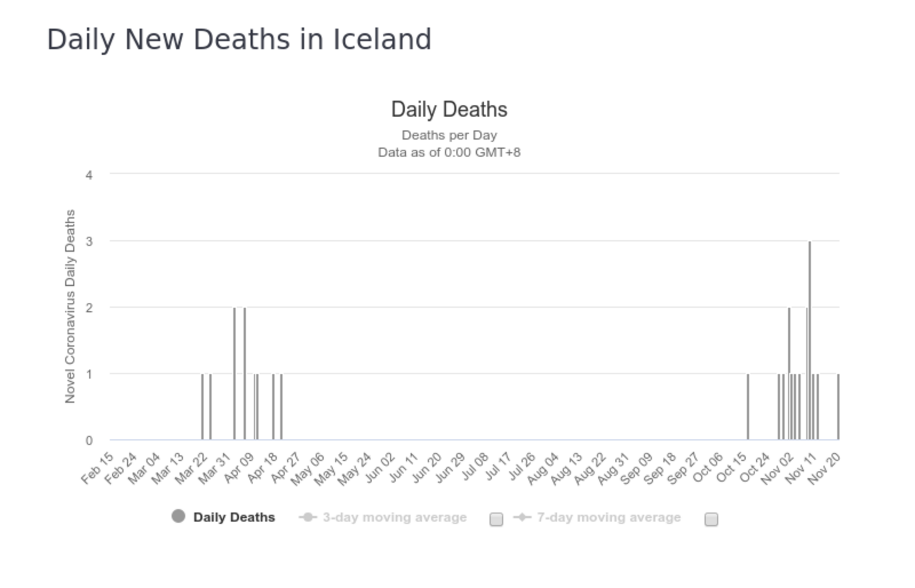915x588 pixels.
Task: Click the Daily New Deaths in Iceland heading
Action: (x=239, y=40)
